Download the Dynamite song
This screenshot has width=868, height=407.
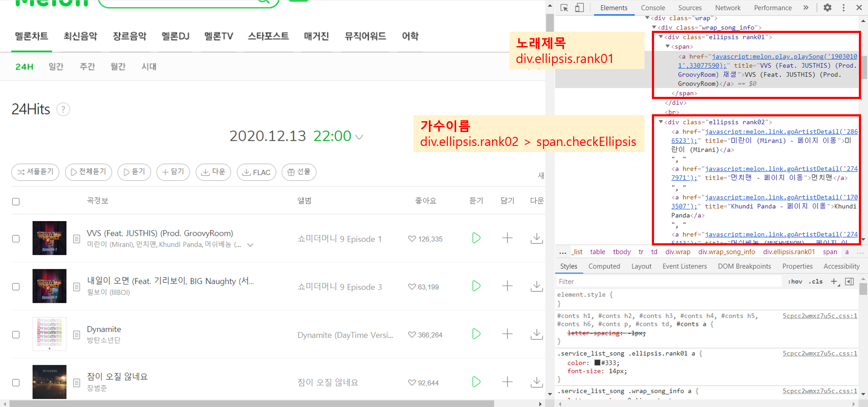[537, 334]
